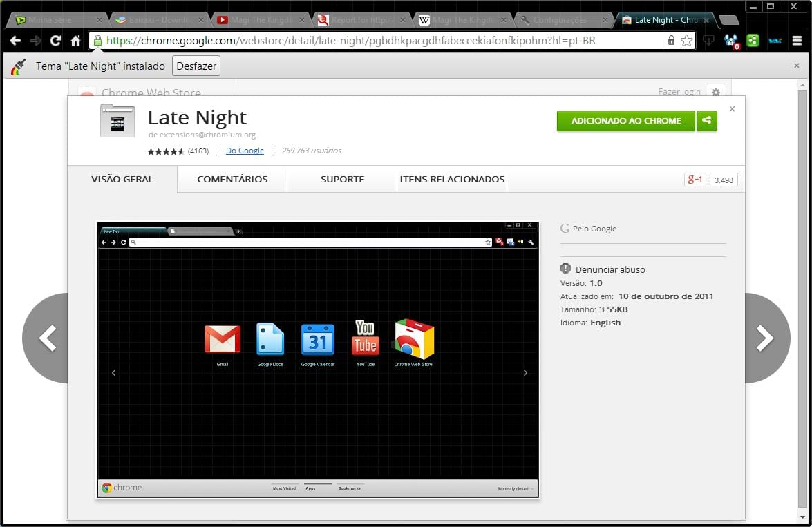
Task: Reload the current page
Action: [55, 40]
